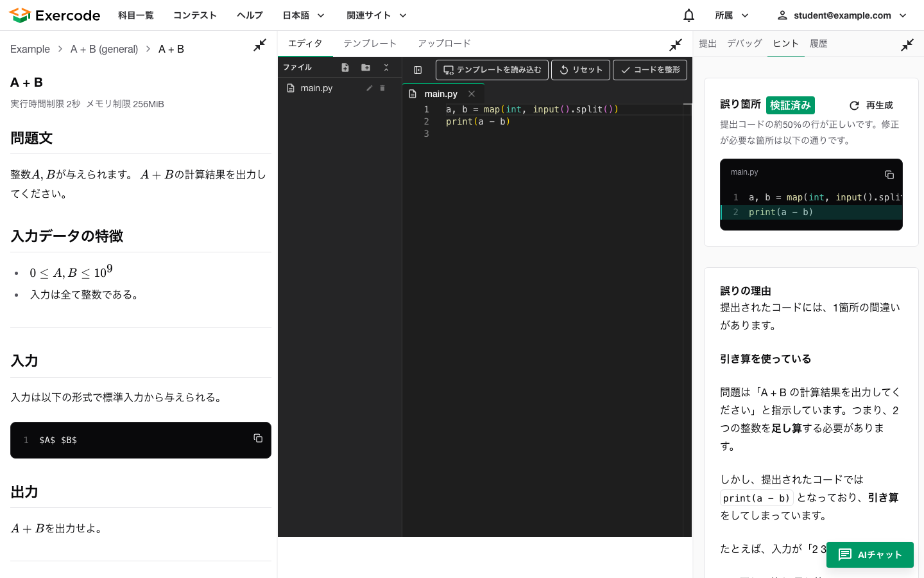Open the 日本語 language dropdown
The image size is (924, 578).
click(x=304, y=15)
